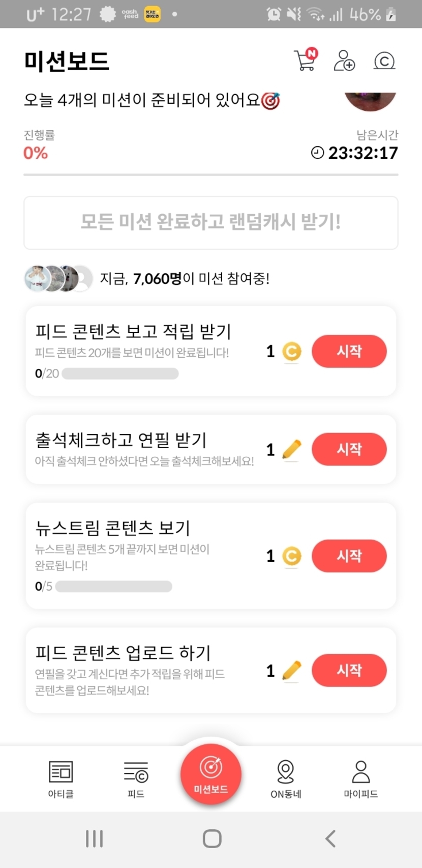This screenshot has width=422, height=868.
Task: Start the 피드 콘텐츠 업로드 하기 mission
Action: (x=349, y=670)
